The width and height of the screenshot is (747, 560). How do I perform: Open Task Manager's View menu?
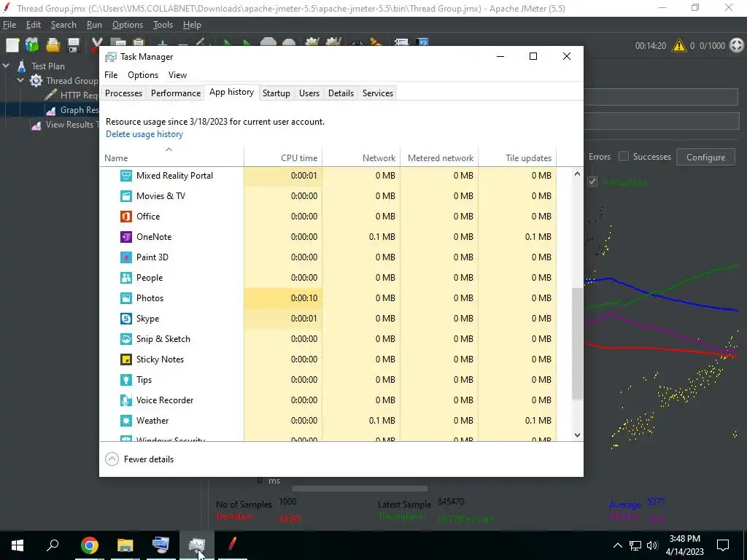click(x=177, y=75)
